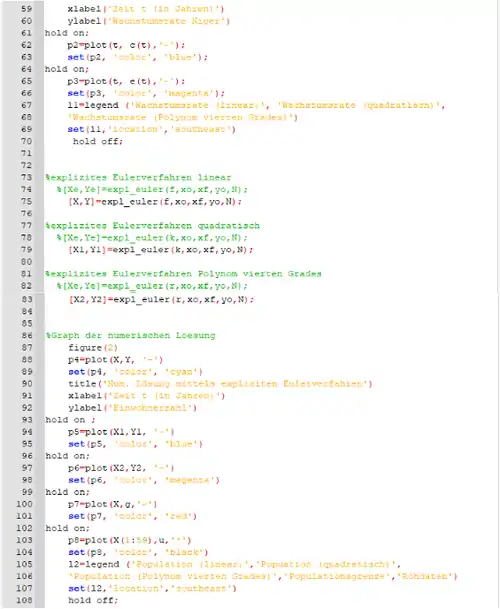Click line number 59 in the gutter
Viewport: 500px width, 609px height.
pyautogui.click(x=26, y=9)
